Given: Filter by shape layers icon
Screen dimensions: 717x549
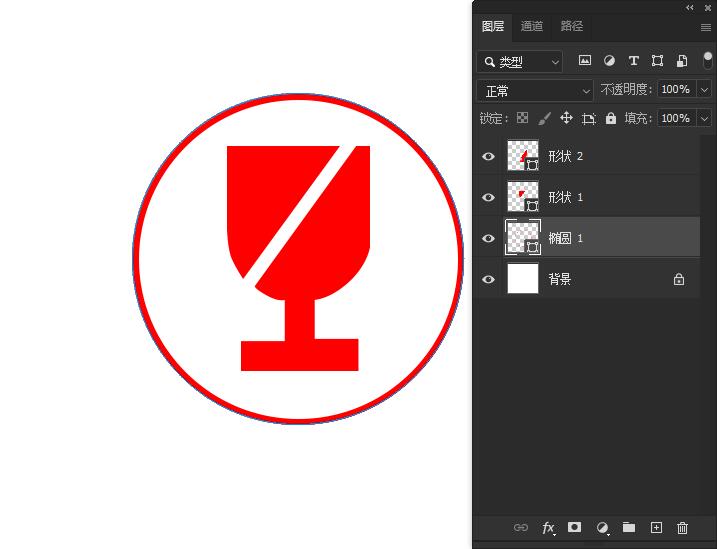Looking at the screenshot, I should tap(658, 60).
